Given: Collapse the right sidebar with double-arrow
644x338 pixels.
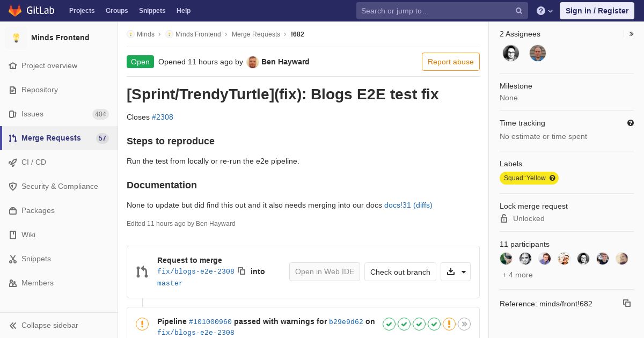Looking at the screenshot, I should tap(632, 34).
